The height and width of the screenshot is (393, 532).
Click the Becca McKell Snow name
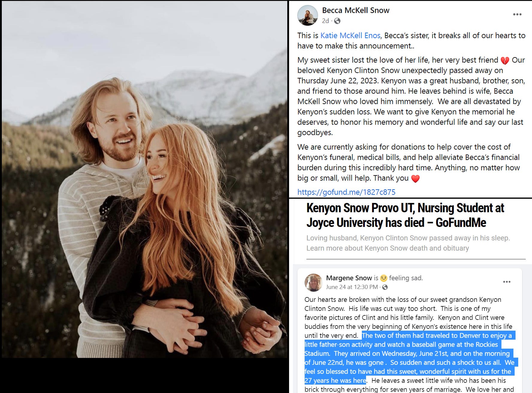pyautogui.click(x=356, y=10)
